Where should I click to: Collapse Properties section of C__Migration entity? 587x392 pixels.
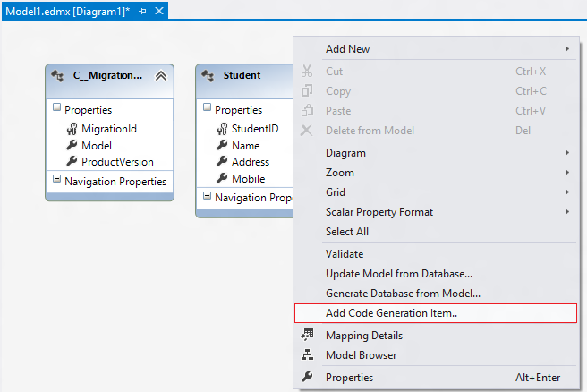pos(56,109)
